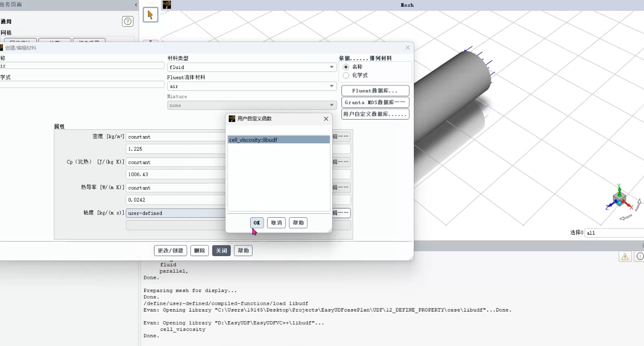Screen dimensions: 644x346
Task: Select the 化学式 radio button
Action: pyautogui.click(x=346, y=75)
